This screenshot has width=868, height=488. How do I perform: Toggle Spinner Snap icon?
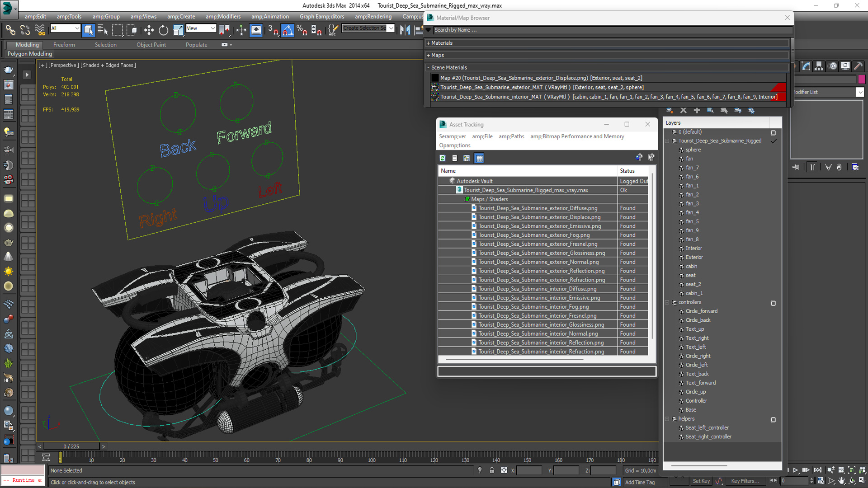point(316,30)
